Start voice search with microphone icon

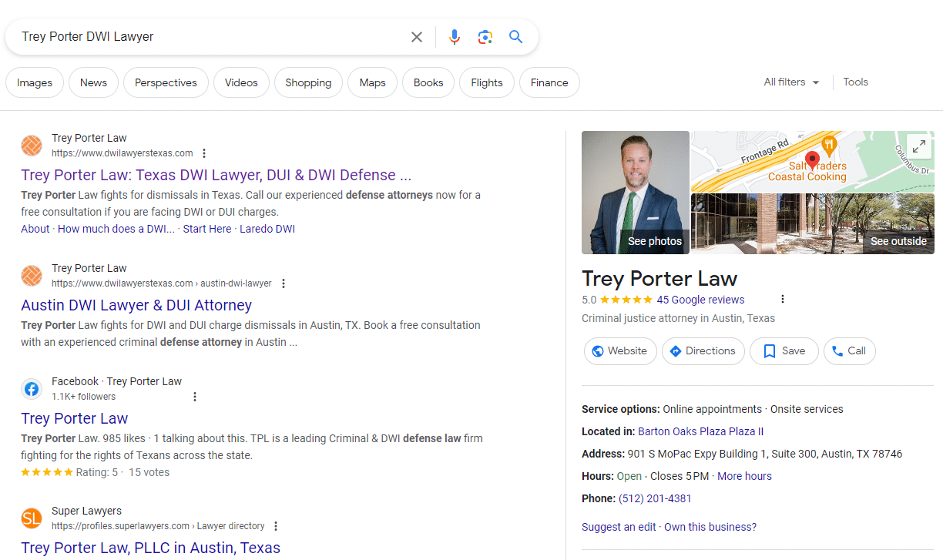455,37
